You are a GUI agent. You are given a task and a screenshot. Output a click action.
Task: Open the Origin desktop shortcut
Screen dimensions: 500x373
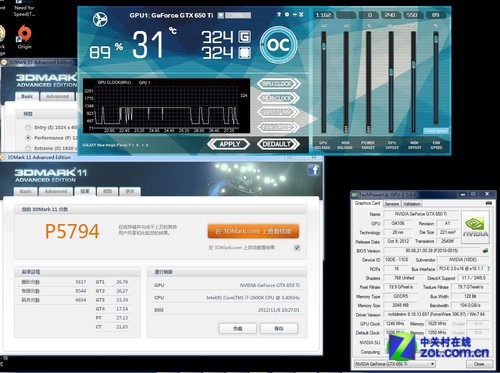(x=24, y=37)
